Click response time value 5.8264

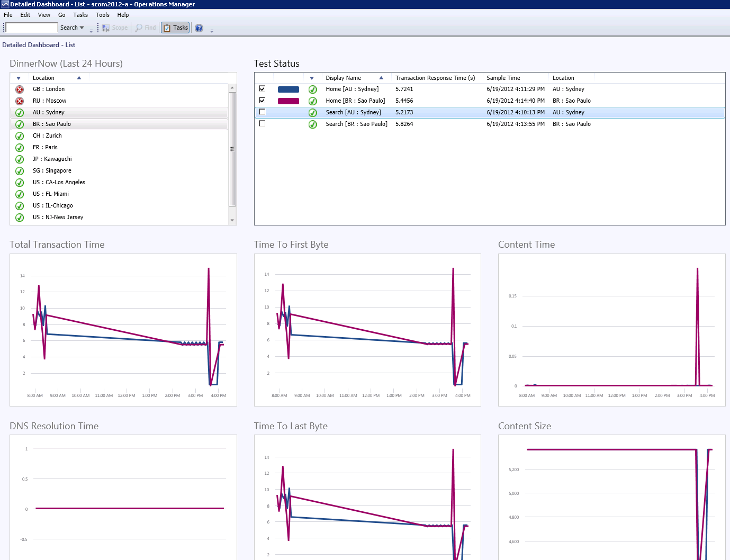coord(404,124)
